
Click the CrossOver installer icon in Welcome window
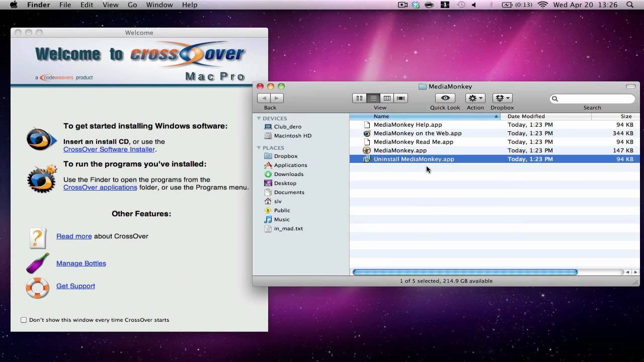tap(41, 139)
